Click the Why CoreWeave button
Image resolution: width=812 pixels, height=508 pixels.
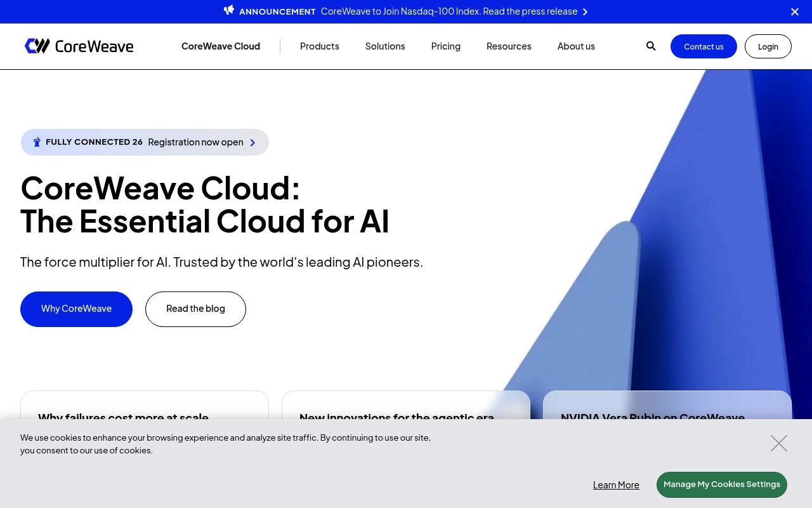tap(76, 309)
